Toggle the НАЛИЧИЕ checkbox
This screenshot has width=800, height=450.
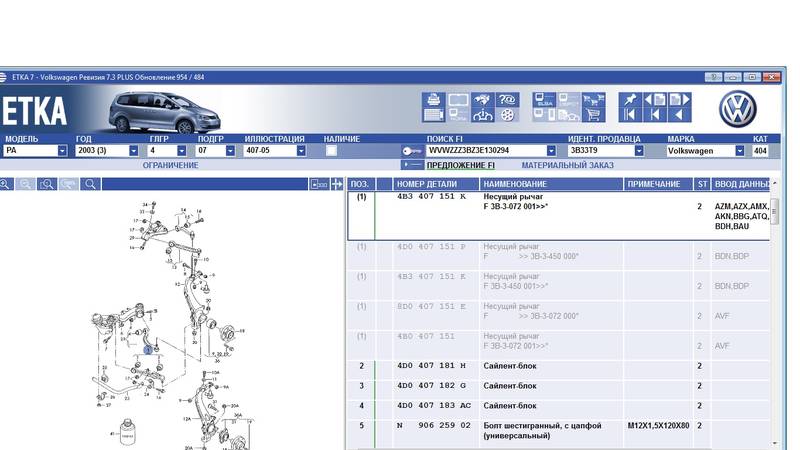331,151
